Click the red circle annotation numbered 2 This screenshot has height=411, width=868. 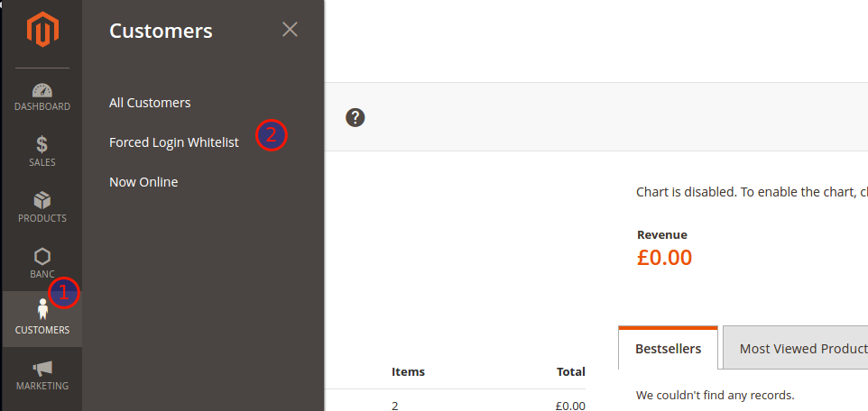(x=271, y=135)
